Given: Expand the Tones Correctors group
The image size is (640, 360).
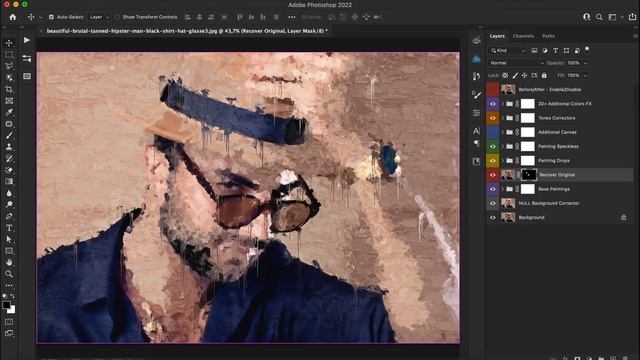Looking at the screenshot, I should pyautogui.click(x=502, y=118).
